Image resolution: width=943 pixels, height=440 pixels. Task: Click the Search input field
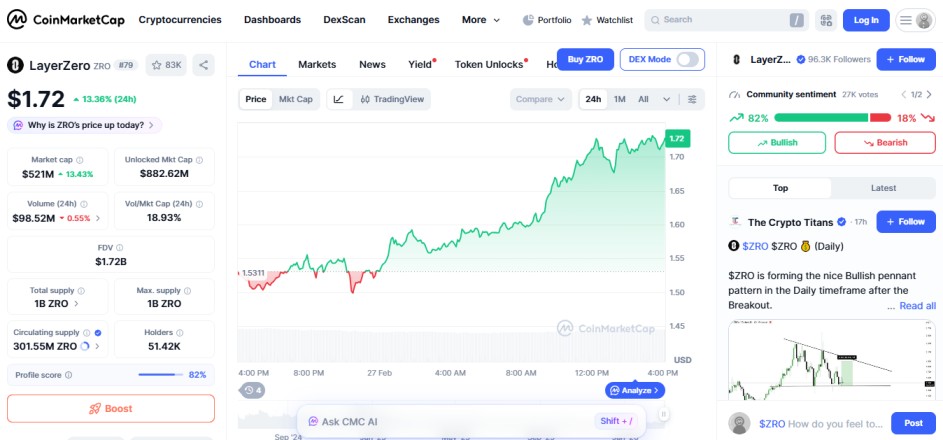click(x=726, y=20)
